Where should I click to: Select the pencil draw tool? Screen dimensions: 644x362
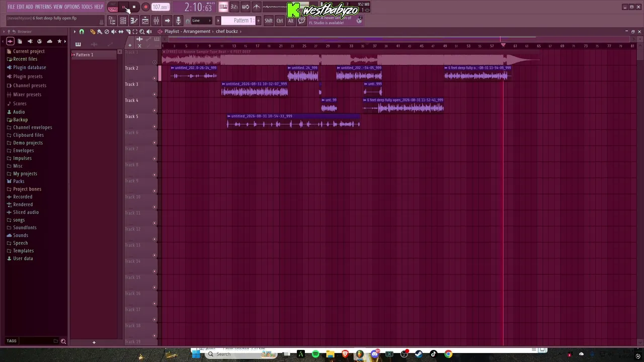click(x=93, y=32)
